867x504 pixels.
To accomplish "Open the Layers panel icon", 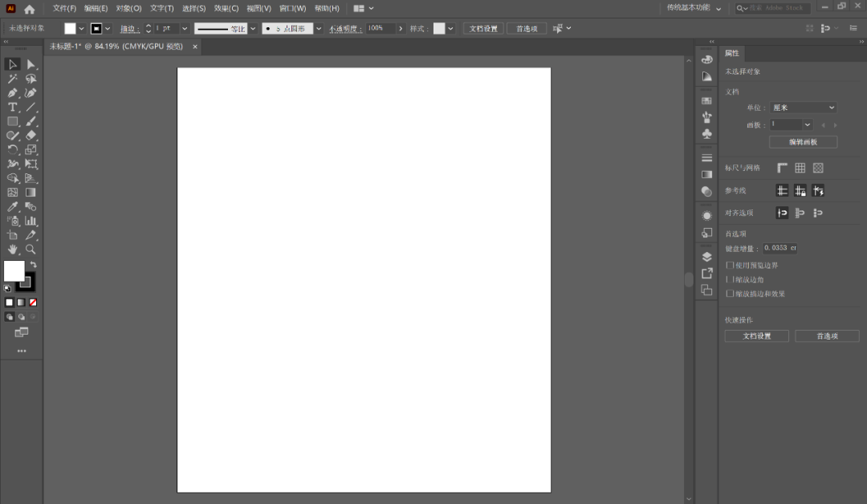I will tap(706, 257).
